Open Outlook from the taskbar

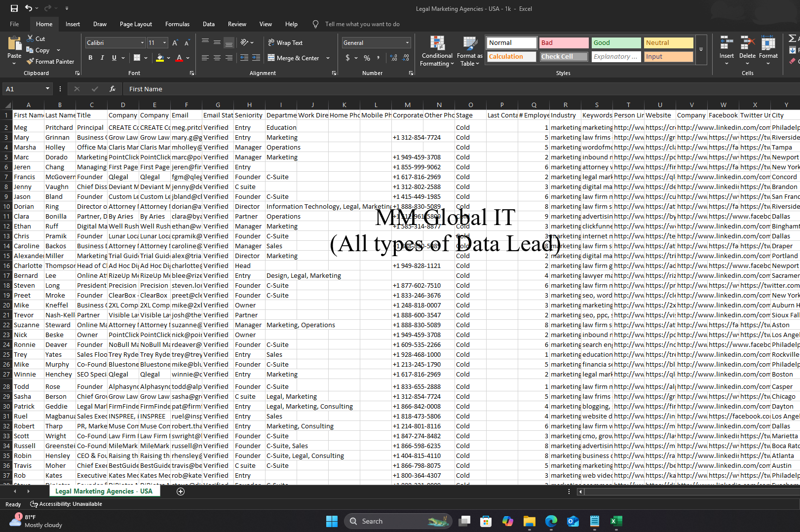click(573, 521)
